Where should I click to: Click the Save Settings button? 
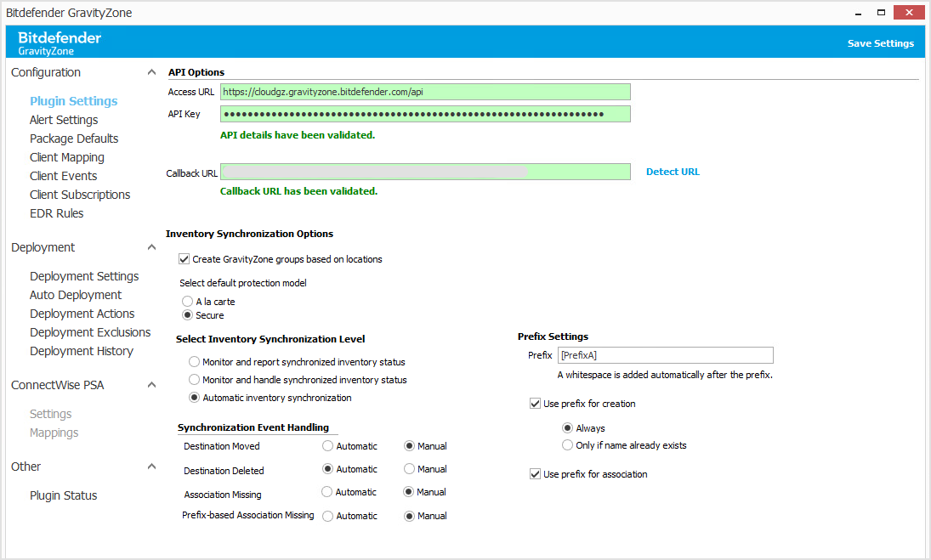881,42
